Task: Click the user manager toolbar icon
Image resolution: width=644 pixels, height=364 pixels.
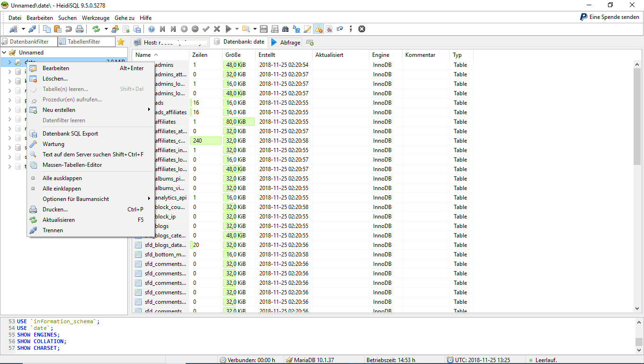Action: [x=115, y=29]
